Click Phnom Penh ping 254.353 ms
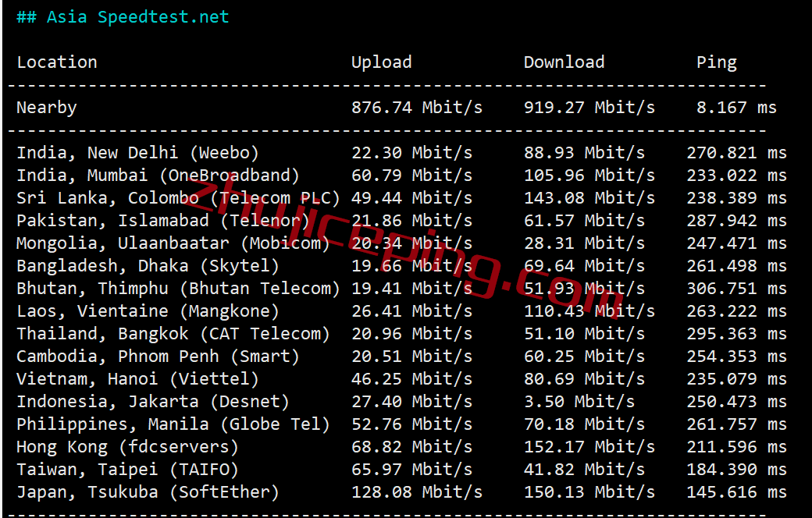Screen dimensions: 812x518 [x=736, y=357]
